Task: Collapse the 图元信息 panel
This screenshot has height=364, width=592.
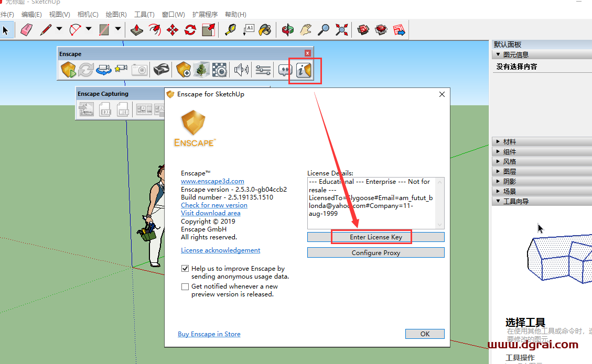Action: pyautogui.click(x=498, y=54)
